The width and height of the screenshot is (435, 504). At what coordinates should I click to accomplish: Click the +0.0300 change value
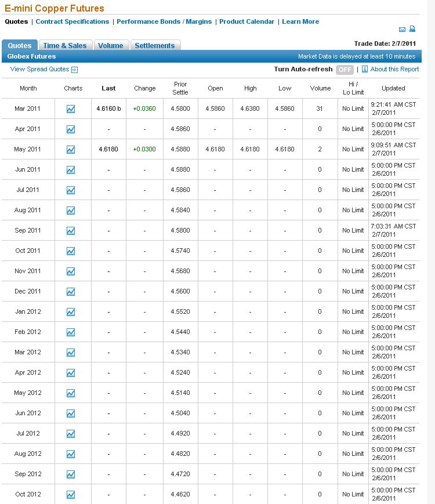(x=144, y=149)
